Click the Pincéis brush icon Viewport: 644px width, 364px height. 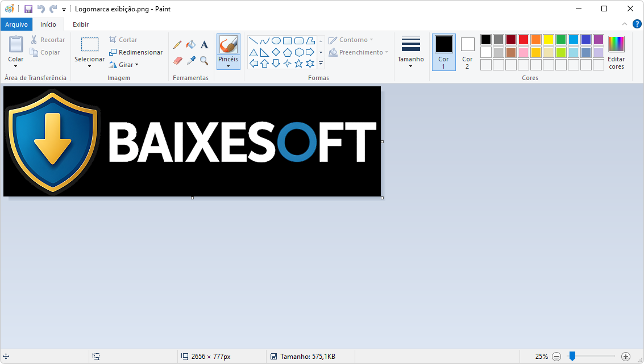point(228,44)
